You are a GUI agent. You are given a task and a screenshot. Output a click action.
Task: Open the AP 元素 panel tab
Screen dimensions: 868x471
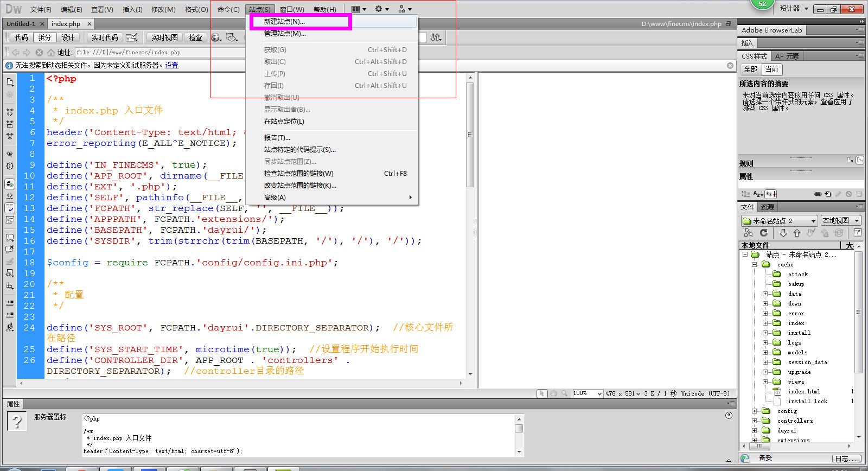click(787, 56)
